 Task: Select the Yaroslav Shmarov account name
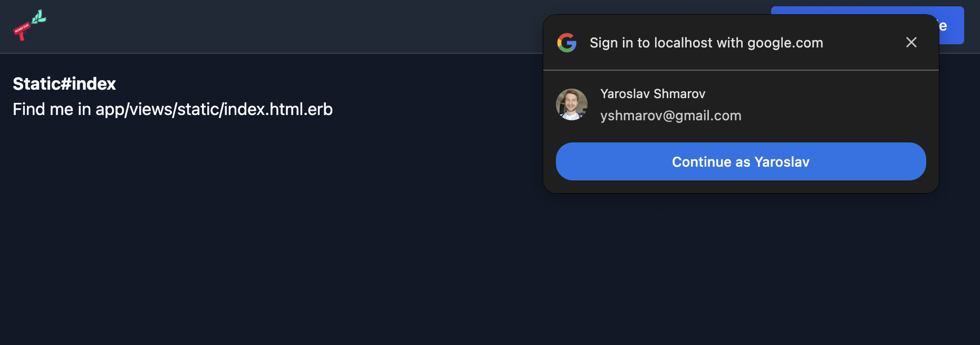click(652, 94)
